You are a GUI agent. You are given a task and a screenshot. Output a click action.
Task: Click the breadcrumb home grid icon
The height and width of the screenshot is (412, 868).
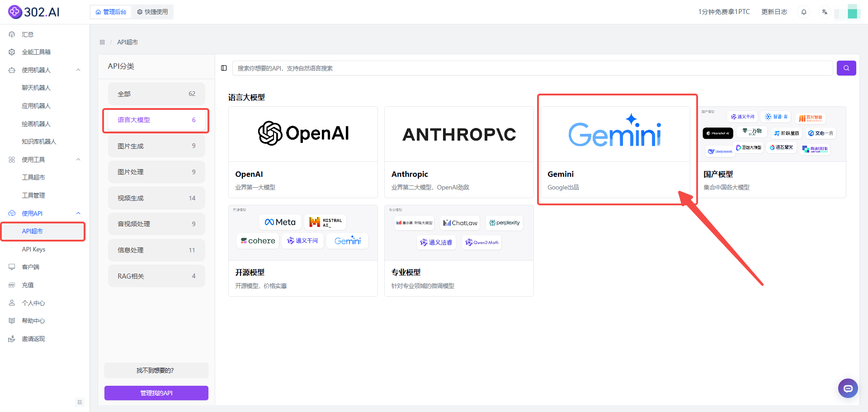(x=102, y=42)
